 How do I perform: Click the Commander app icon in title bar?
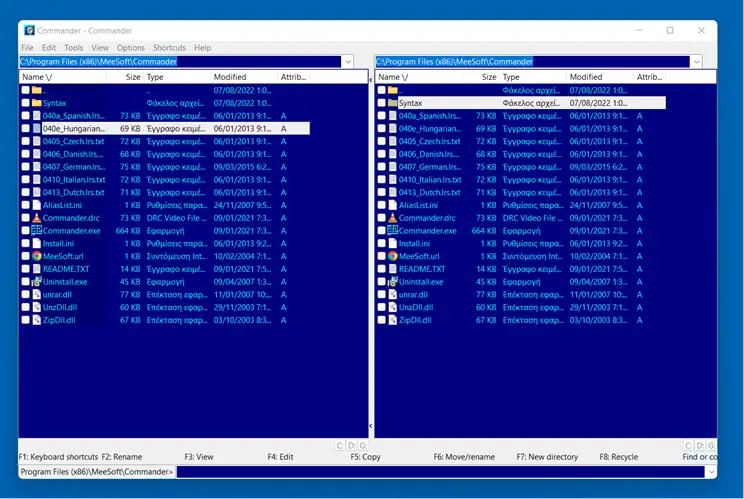(x=29, y=30)
